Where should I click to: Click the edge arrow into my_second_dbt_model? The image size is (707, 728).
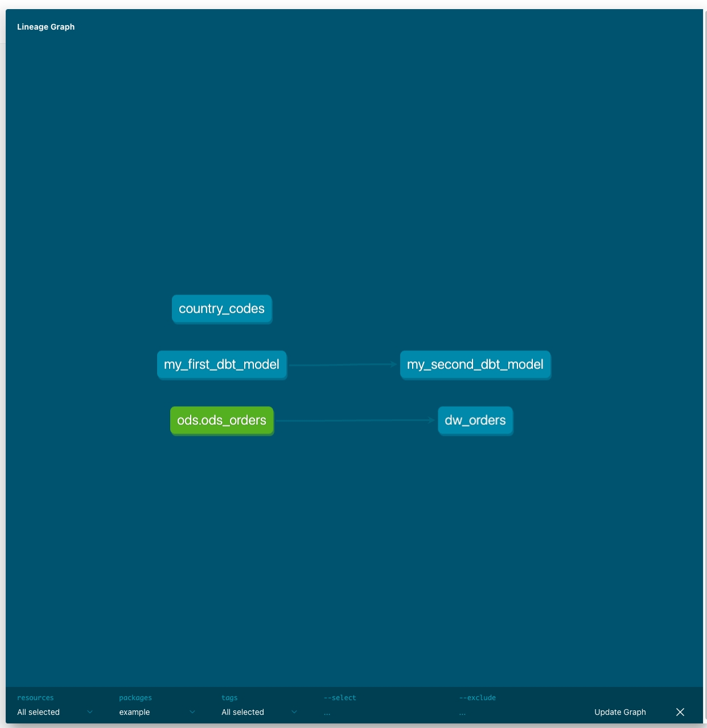click(x=393, y=364)
